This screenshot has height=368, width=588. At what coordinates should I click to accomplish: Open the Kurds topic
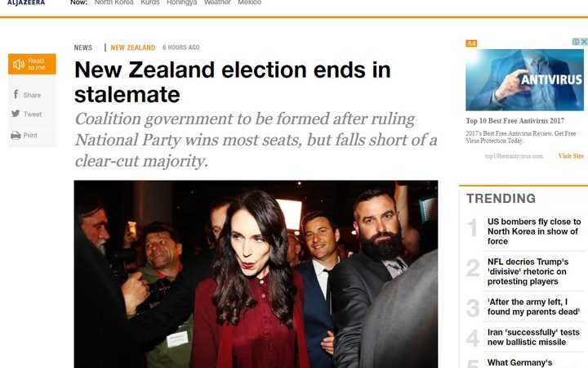150,2
